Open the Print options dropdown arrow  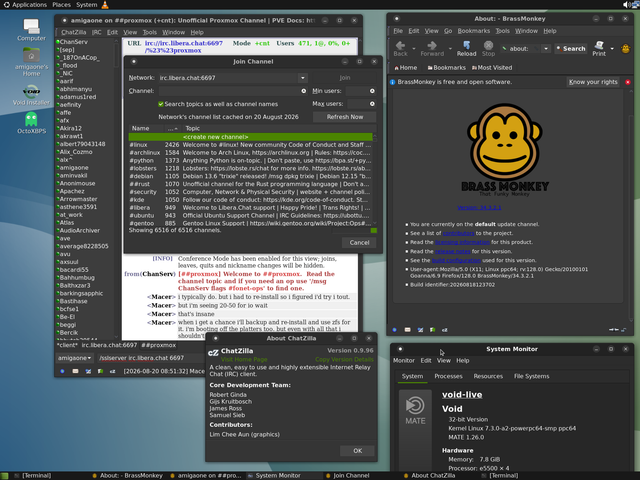pos(612,49)
